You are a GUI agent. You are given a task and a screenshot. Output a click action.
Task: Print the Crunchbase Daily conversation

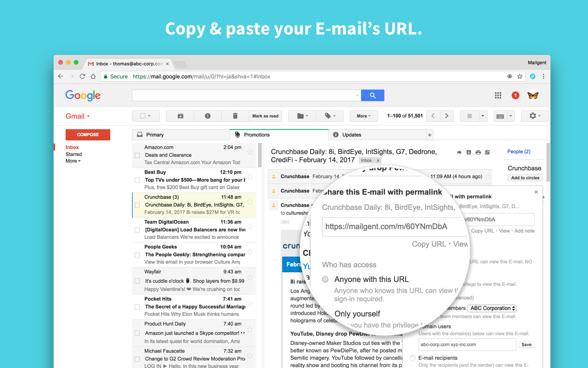[x=478, y=152]
